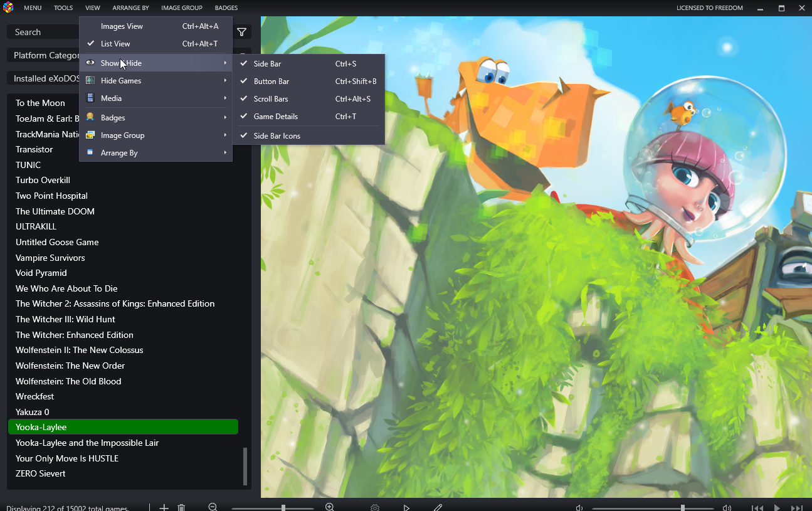Image resolution: width=812 pixels, height=511 pixels.
Task: Select Two Point Hospital
Action: click(123, 196)
